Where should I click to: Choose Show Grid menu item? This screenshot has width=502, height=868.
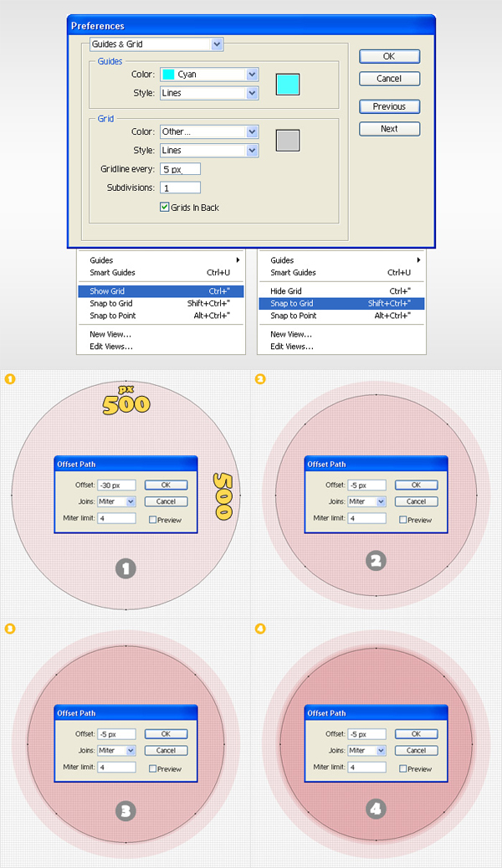click(x=161, y=291)
